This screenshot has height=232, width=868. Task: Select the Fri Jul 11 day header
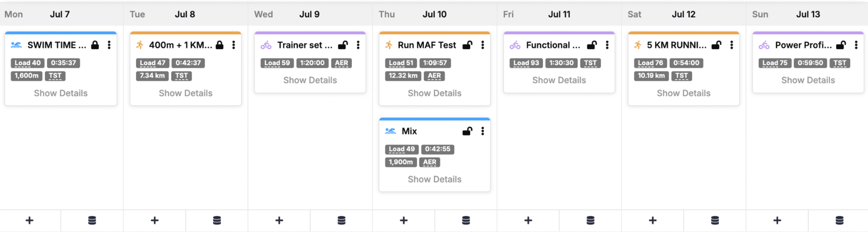point(559,14)
